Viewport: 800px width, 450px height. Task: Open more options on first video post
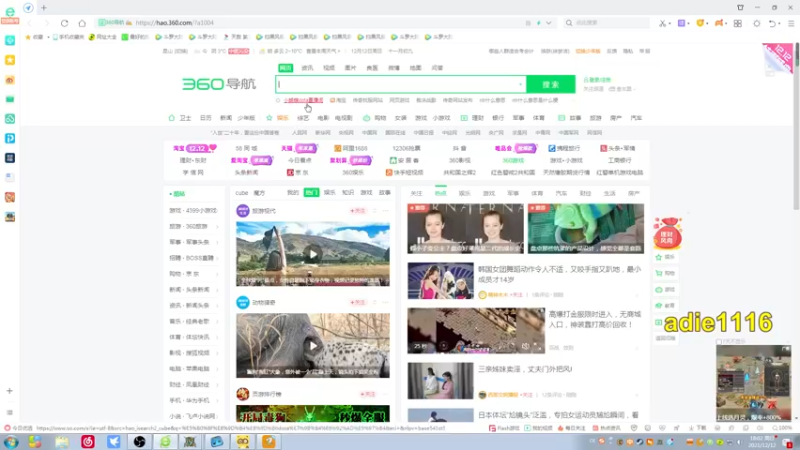[385, 211]
